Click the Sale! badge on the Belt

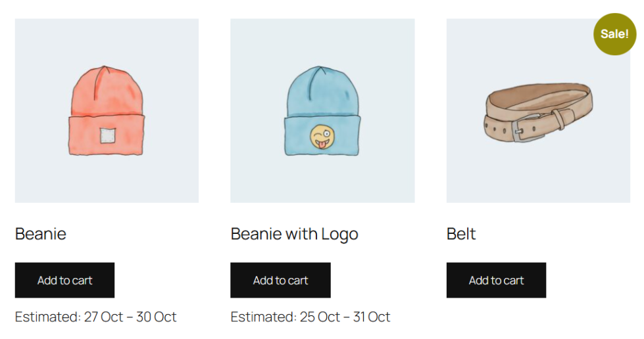614,34
